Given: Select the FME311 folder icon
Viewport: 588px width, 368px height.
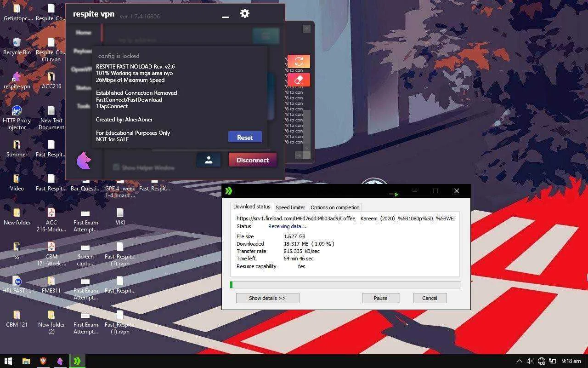Looking at the screenshot, I should pyautogui.click(x=51, y=285).
